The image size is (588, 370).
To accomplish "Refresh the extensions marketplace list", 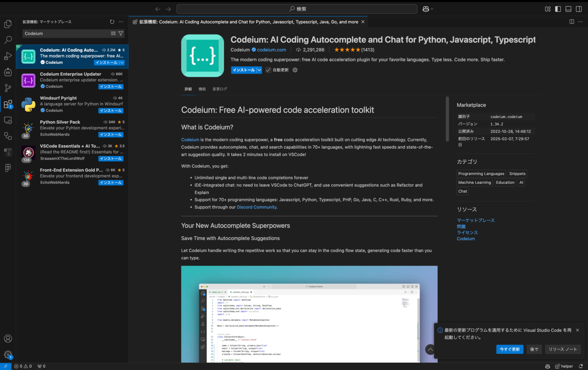I will click(112, 22).
